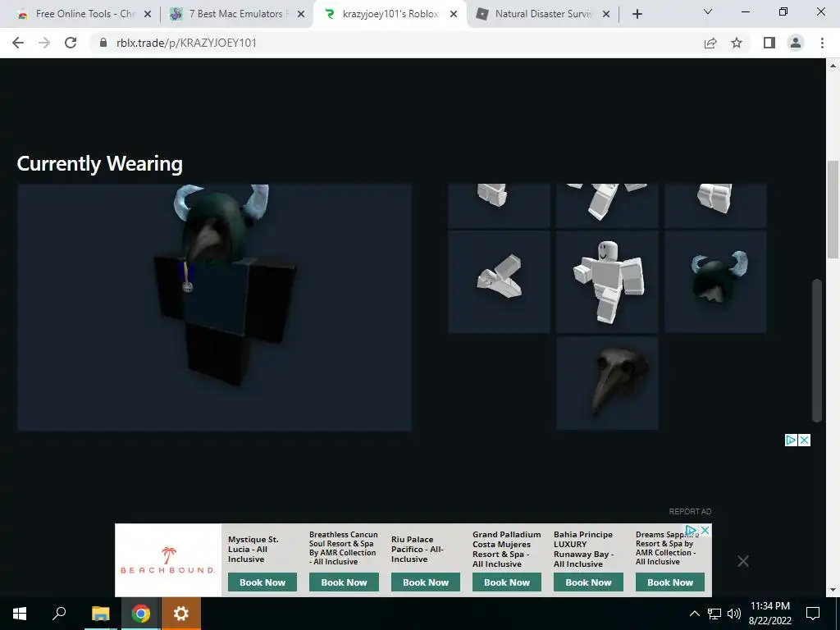Close the 7 Best Mac Emulators tab
840x630 pixels.
point(301,14)
